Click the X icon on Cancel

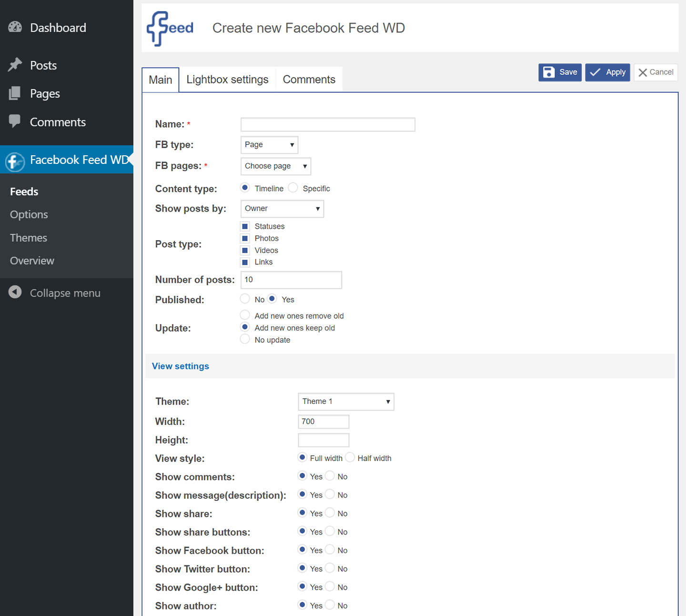pyautogui.click(x=643, y=72)
